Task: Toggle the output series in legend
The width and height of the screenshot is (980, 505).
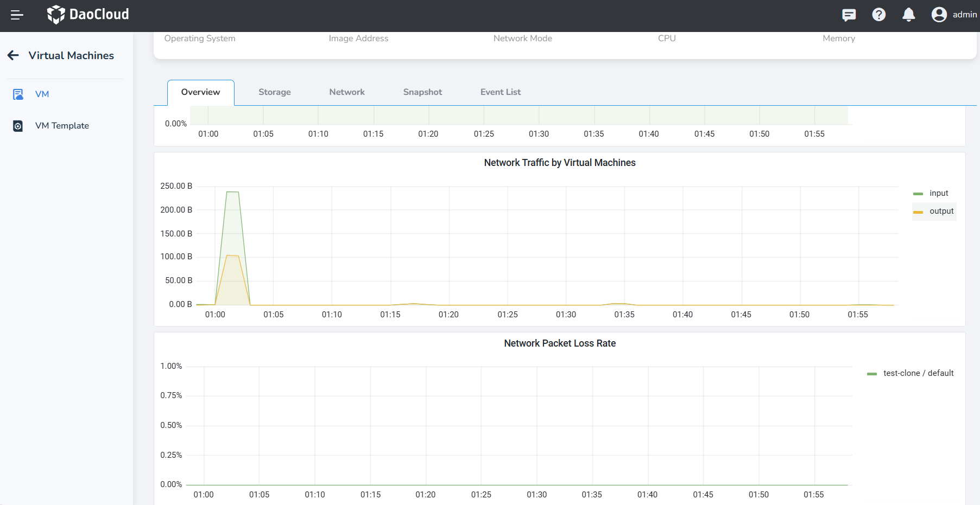Action: [x=935, y=211]
